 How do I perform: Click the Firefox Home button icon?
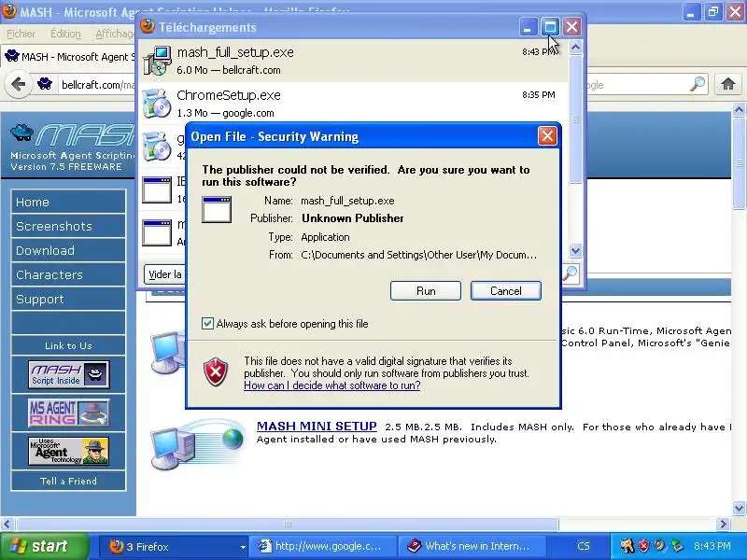coord(727,84)
